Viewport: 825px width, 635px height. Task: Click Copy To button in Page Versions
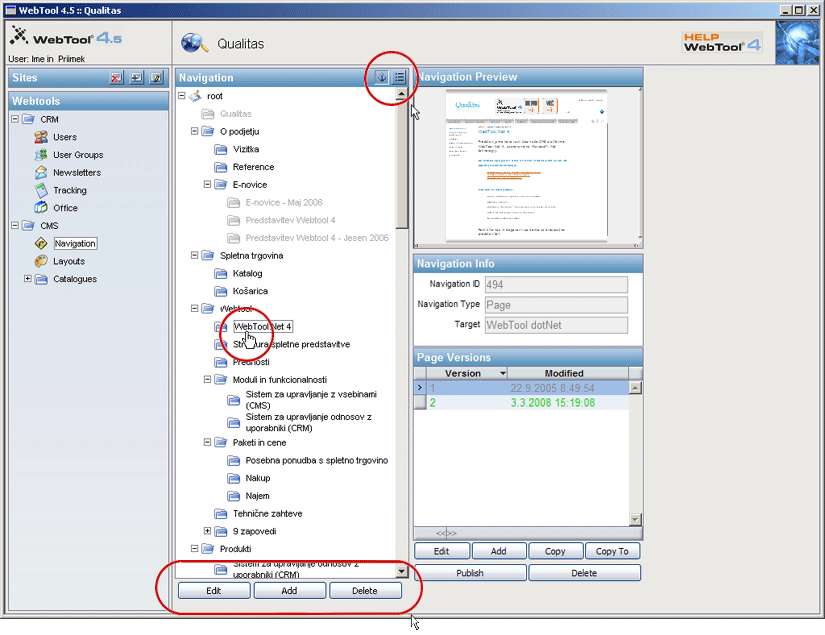612,551
